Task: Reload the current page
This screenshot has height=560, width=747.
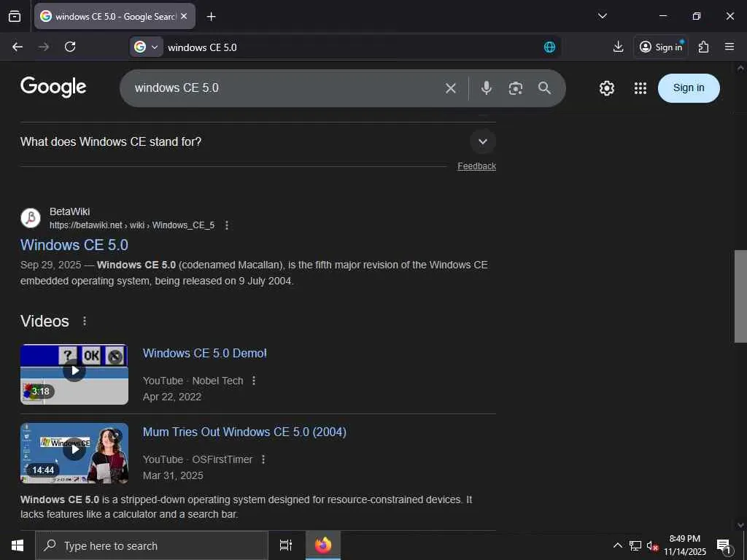Action: coord(70,47)
